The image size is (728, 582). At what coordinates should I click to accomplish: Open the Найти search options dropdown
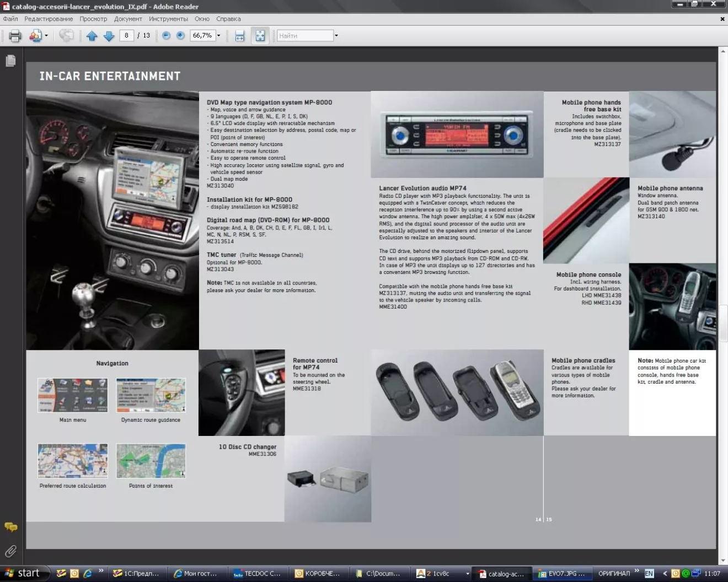(x=336, y=36)
